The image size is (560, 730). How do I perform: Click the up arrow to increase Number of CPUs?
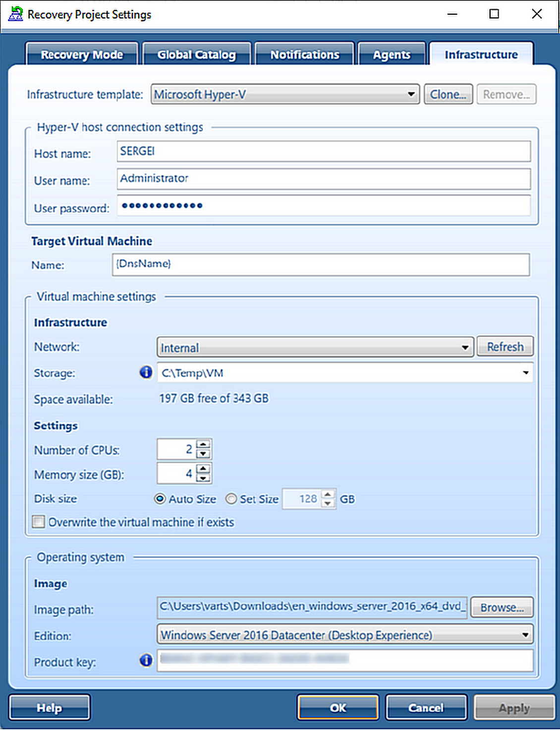click(x=204, y=444)
